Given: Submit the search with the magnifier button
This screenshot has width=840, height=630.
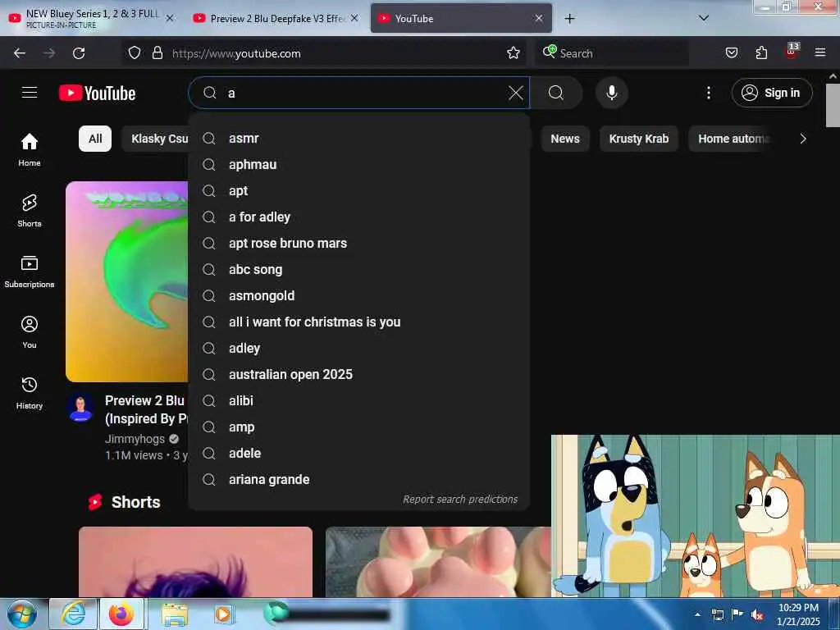Looking at the screenshot, I should click(556, 93).
